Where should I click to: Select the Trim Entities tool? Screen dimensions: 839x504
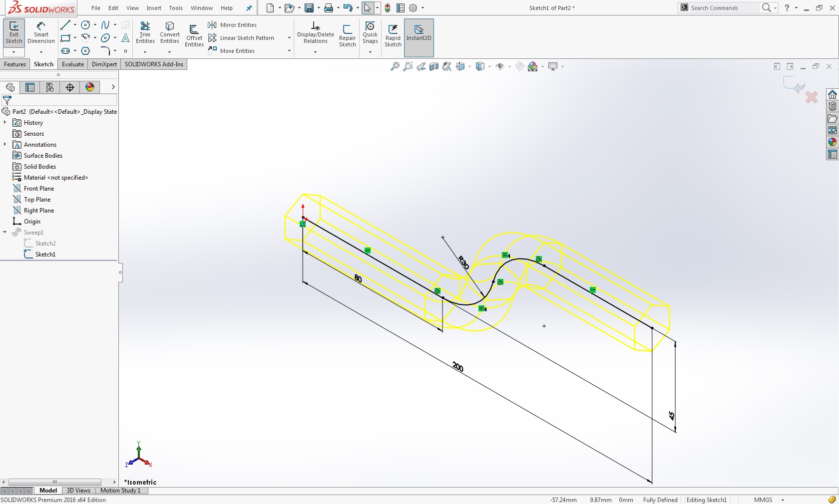[145, 33]
